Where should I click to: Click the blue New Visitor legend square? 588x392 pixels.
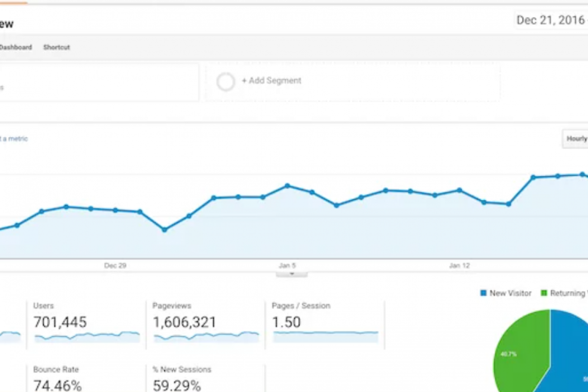(x=483, y=293)
